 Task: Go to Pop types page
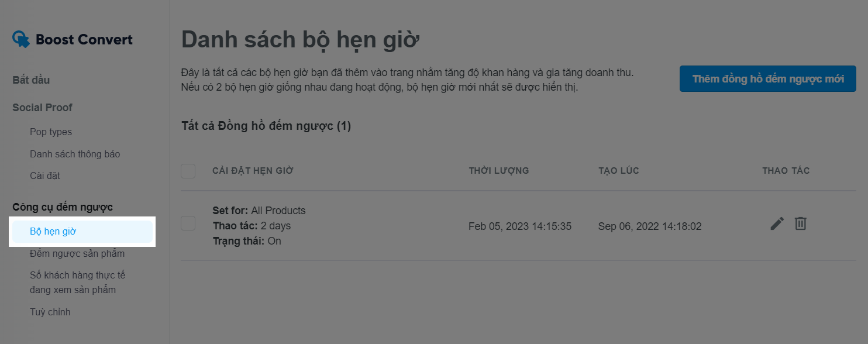pos(51,132)
